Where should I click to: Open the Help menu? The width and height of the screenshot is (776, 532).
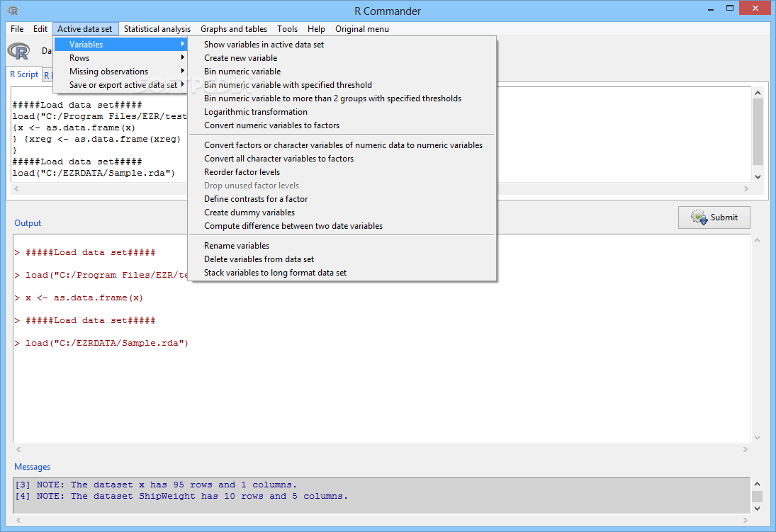[x=316, y=29]
